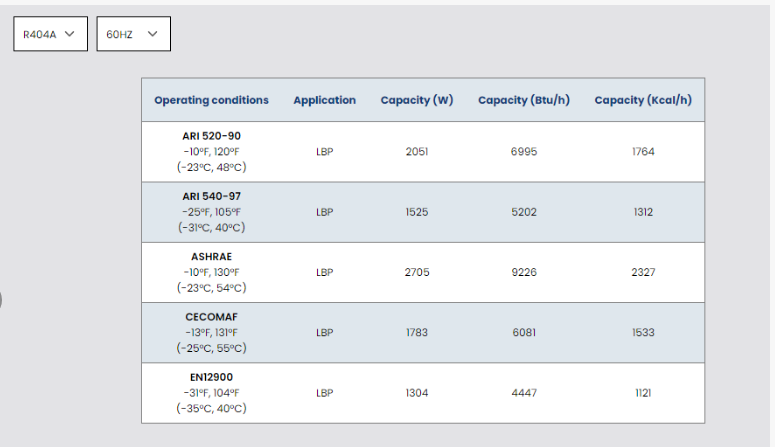Click the -10°F, 120°F temperature text
The image size is (775, 447).
click(212, 152)
